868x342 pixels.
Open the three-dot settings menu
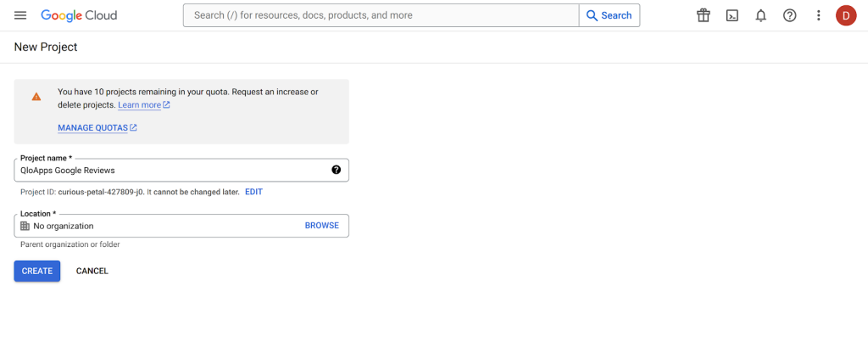click(818, 15)
